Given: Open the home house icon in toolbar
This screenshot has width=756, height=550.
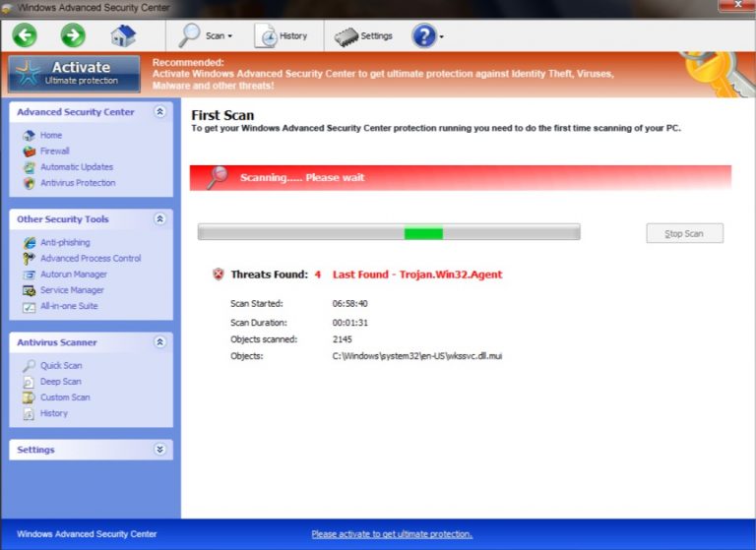Looking at the screenshot, I should pyautogui.click(x=123, y=35).
